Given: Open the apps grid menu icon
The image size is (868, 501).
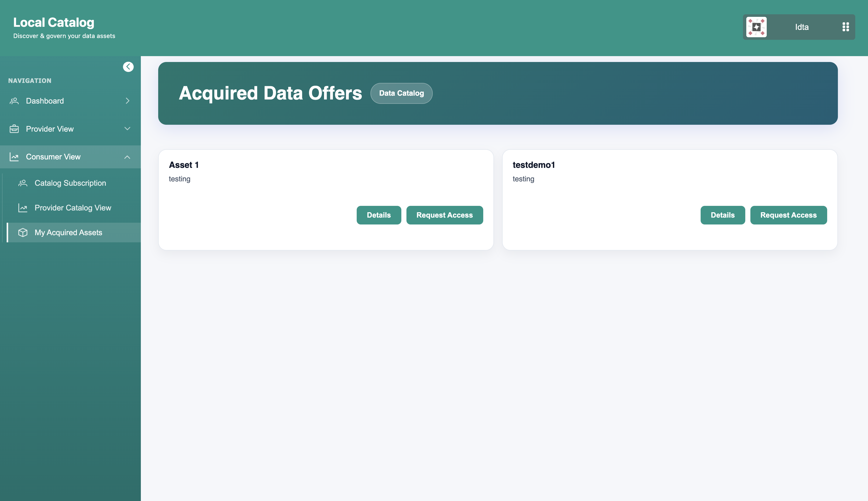Looking at the screenshot, I should tap(845, 27).
